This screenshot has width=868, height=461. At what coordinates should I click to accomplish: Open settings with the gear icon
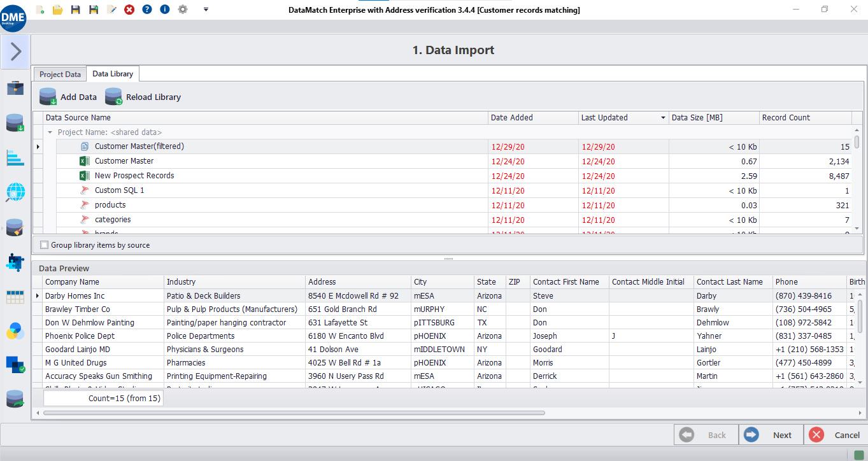point(183,10)
